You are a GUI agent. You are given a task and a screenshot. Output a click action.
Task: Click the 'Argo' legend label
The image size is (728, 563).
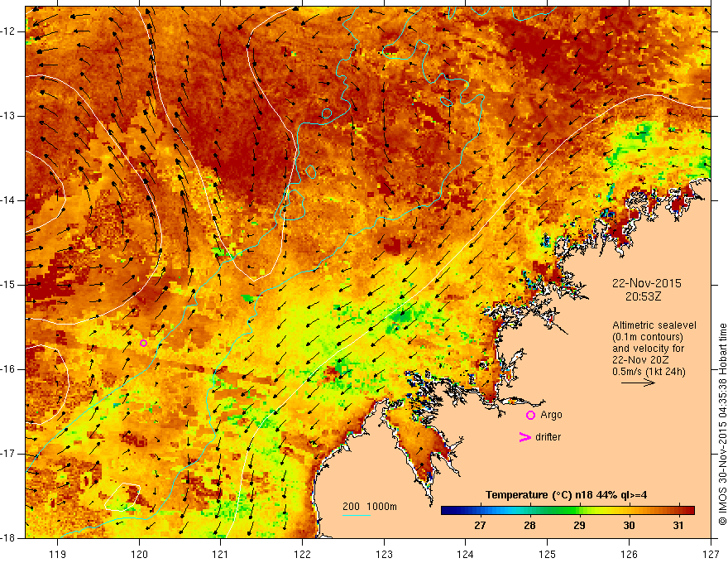(x=551, y=415)
